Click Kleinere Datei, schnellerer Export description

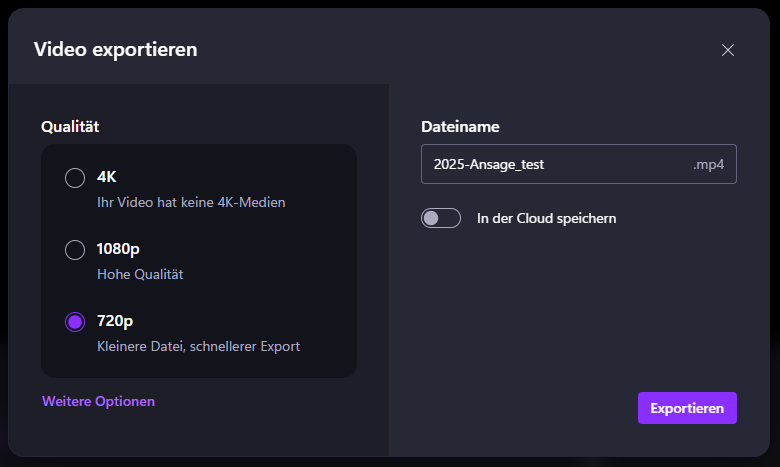pos(198,346)
